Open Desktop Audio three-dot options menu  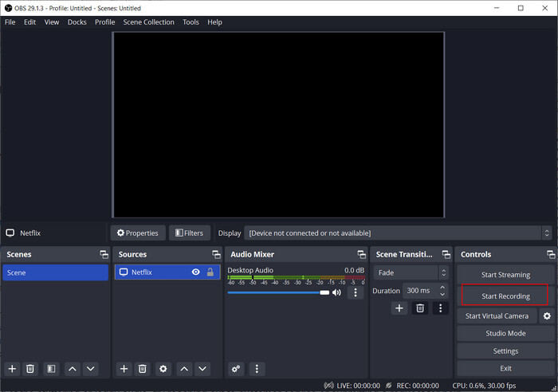pos(356,292)
